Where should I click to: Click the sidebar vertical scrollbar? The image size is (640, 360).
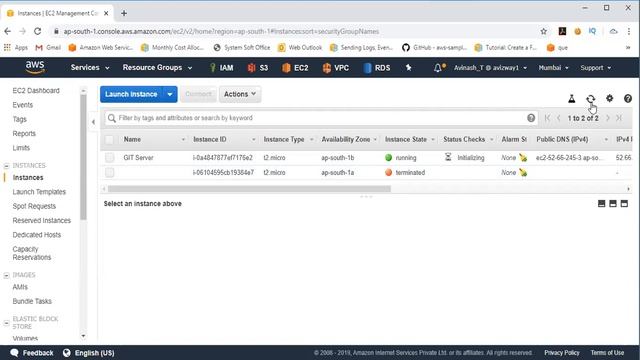(x=83, y=157)
